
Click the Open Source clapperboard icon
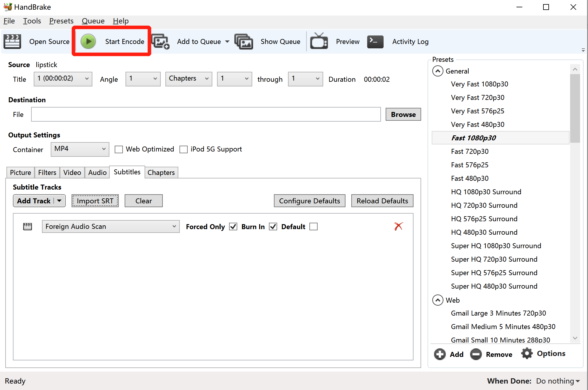[12, 41]
